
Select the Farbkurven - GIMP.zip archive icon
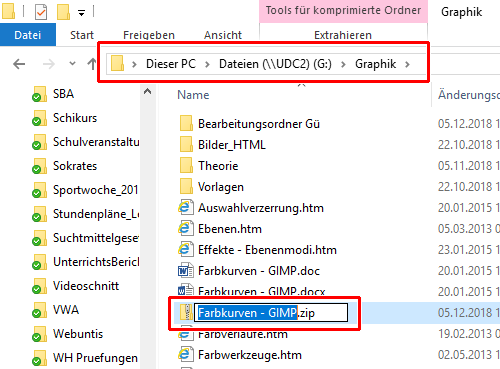coord(186,312)
